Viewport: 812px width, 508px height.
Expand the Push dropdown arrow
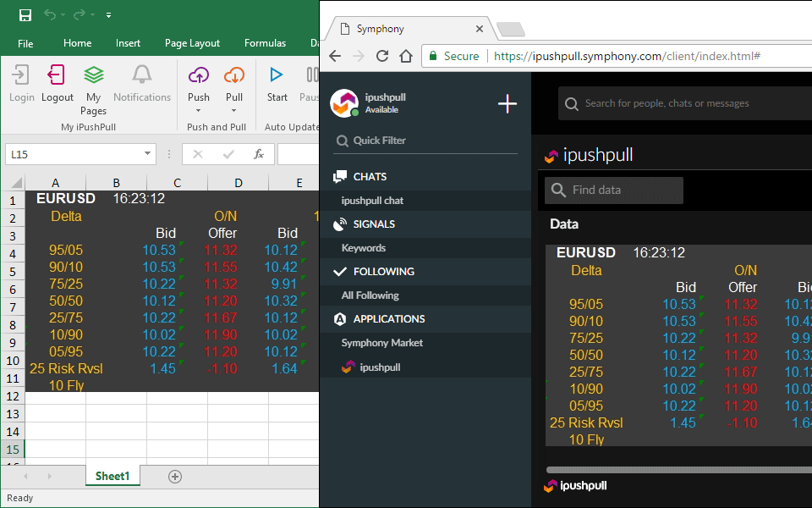click(x=198, y=110)
